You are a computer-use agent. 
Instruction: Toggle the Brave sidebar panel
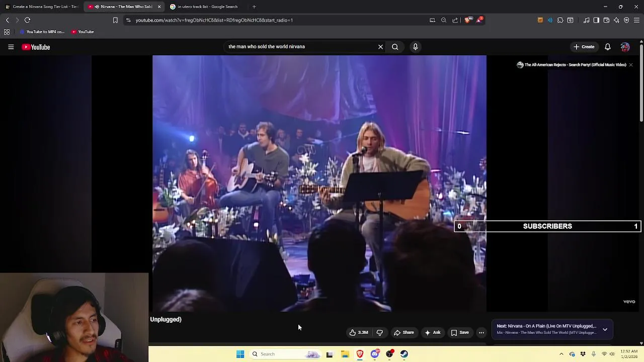(x=596, y=20)
